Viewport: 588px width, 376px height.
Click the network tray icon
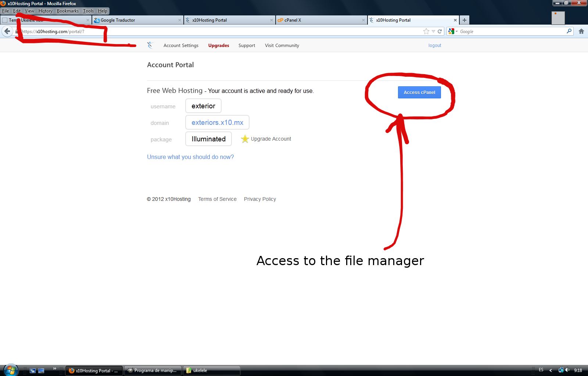click(x=561, y=370)
